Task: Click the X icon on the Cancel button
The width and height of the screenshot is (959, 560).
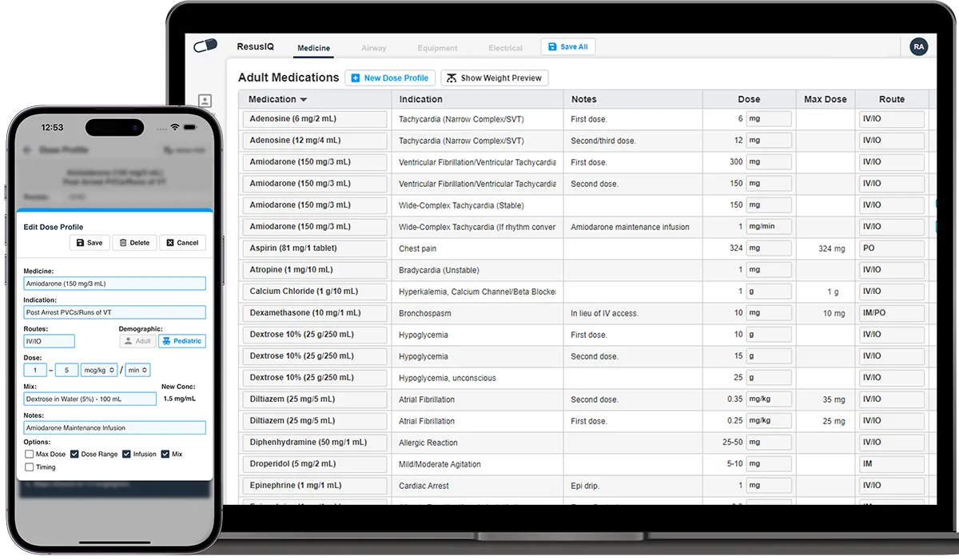Action: pos(170,243)
